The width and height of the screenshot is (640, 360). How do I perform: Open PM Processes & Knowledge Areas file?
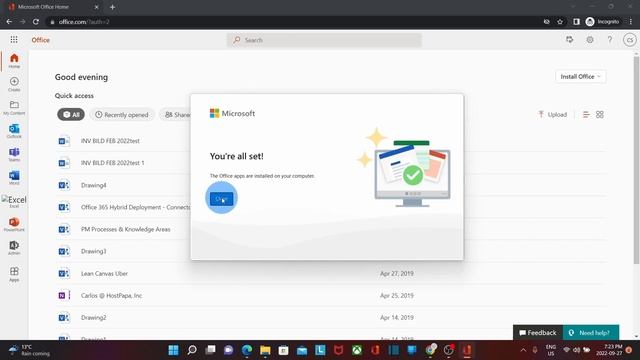[x=125, y=229]
